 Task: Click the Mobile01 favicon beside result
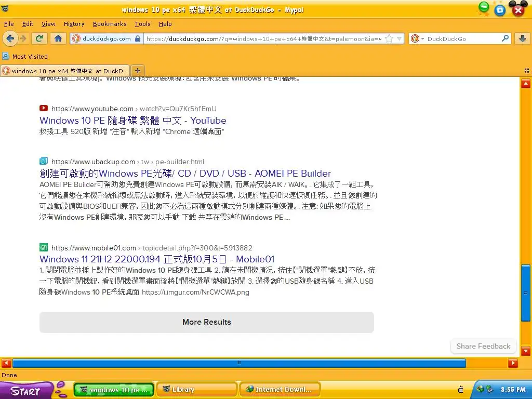coord(44,247)
